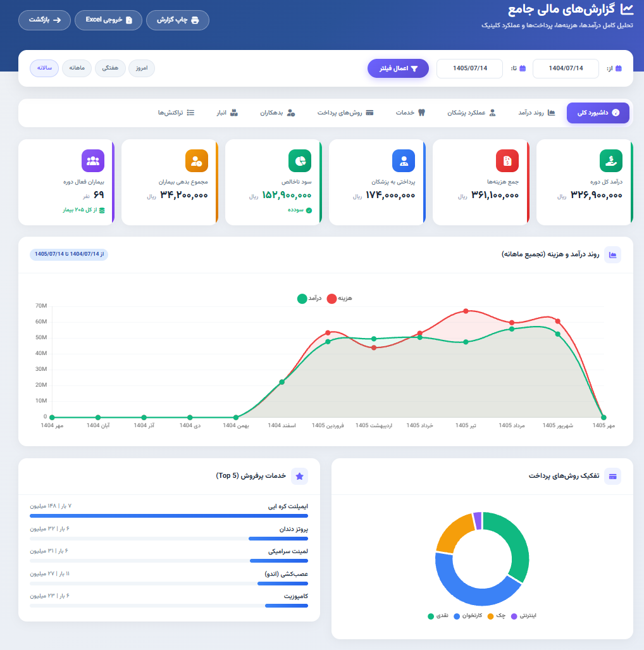Switch to the انبار tab
Viewport: 644px width, 650px height.
(x=227, y=113)
